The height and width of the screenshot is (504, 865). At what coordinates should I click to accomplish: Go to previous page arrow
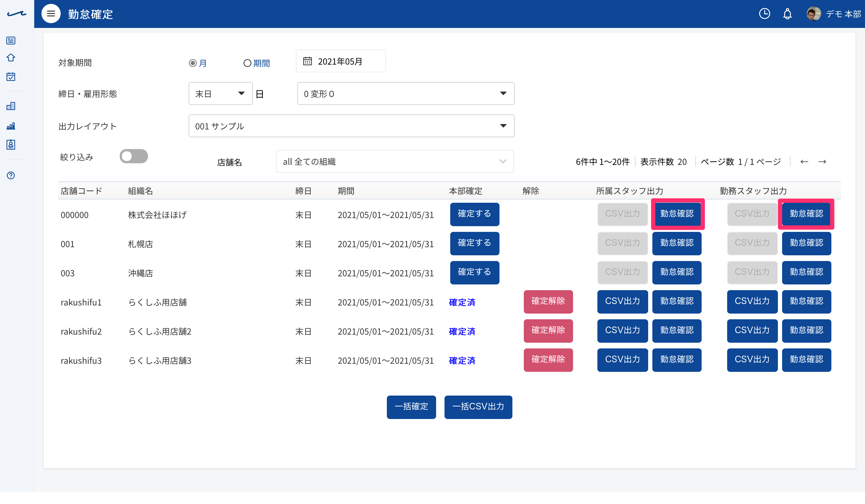[x=804, y=162]
